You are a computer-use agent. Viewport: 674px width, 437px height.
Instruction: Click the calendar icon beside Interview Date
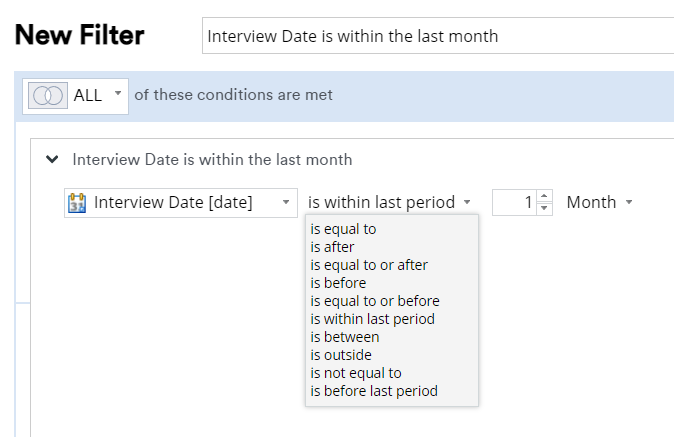coord(77,203)
